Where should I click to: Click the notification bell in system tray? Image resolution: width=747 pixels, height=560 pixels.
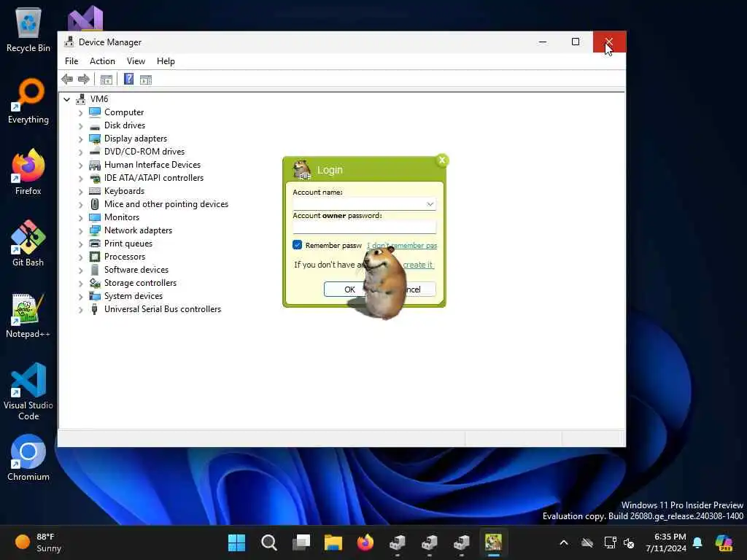click(x=697, y=542)
